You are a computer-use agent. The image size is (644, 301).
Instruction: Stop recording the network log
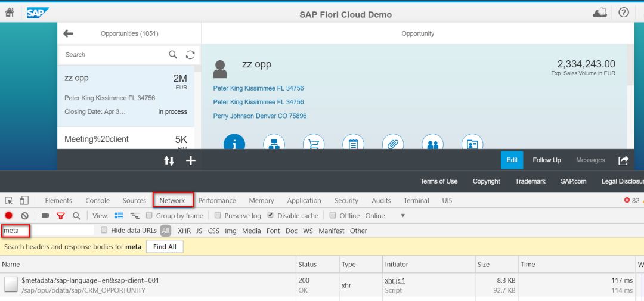pyautogui.click(x=8, y=216)
